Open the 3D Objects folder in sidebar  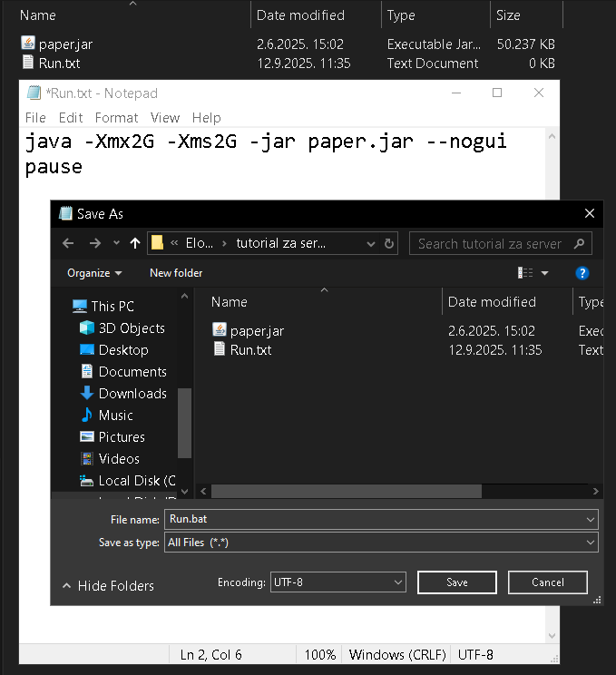[x=132, y=328]
